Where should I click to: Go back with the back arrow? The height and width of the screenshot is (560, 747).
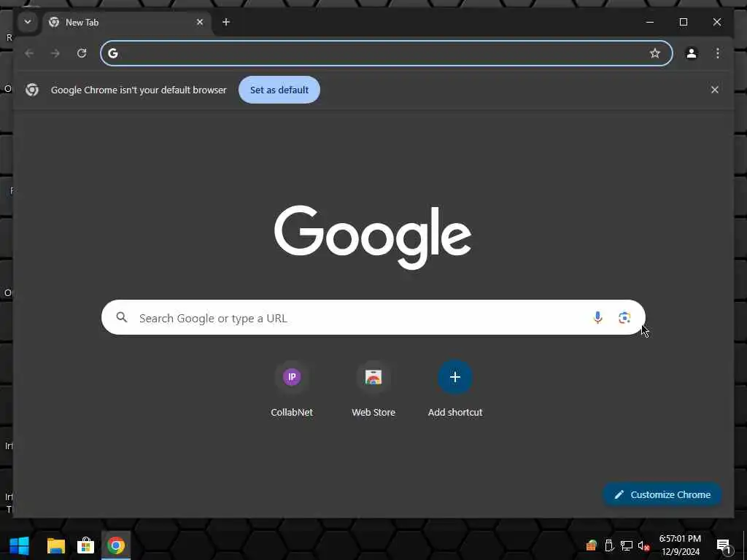(29, 53)
